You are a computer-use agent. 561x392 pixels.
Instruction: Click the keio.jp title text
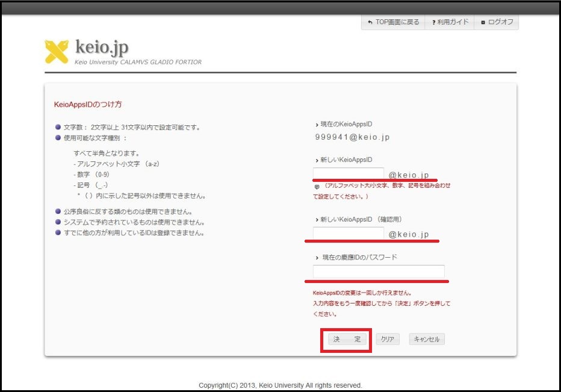tap(102, 47)
